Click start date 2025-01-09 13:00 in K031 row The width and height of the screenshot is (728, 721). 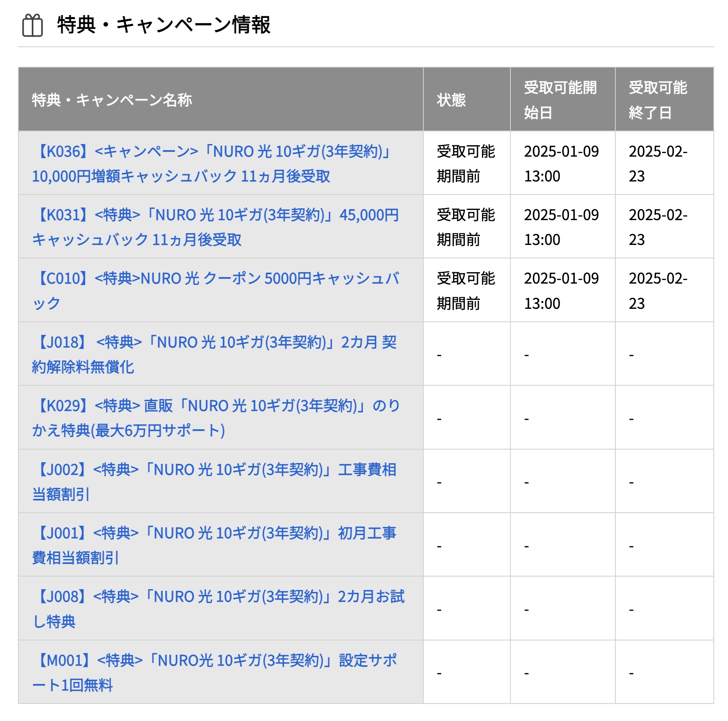(561, 227)
